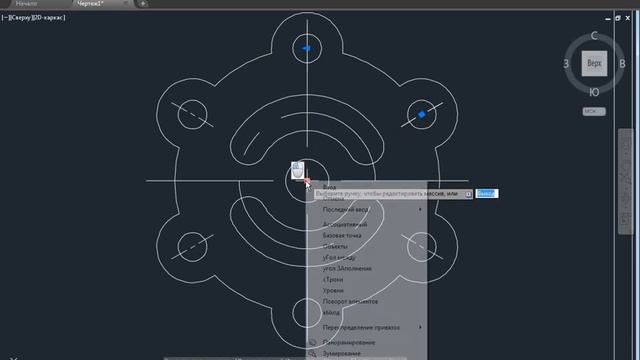The width and height of the screenshot is (640, 360).
Task: Select вЫход option in context menu
Action: point(331,313)
